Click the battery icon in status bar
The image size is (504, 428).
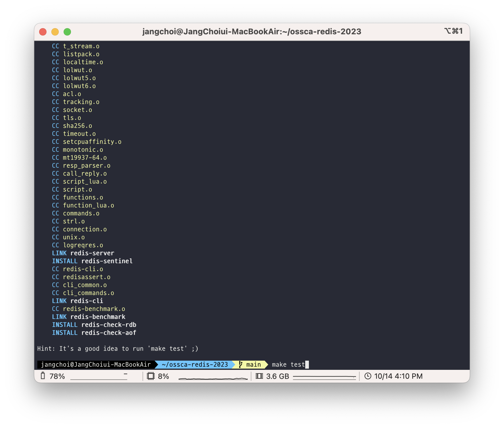pyautogui.click(x=43, y=376)
